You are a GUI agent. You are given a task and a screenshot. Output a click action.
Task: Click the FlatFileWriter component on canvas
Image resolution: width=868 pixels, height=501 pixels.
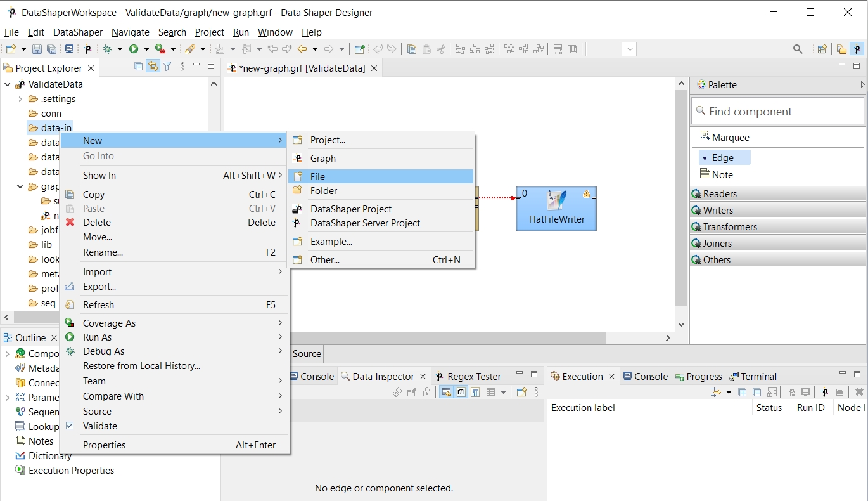coord(556,209)
